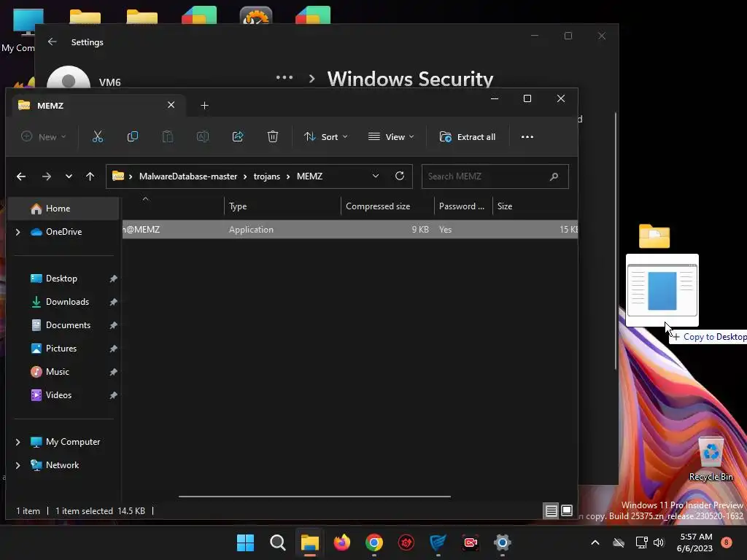Click the Delete trash icon
This screenshot has height=560, width=747.
click(273, 136)
